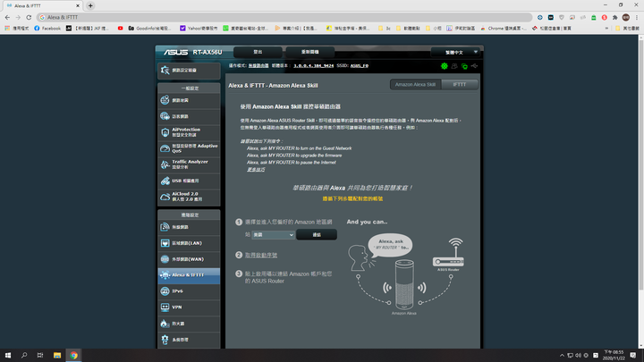Screen dimensions: 644x362
Task: Click the ASUS_F0 SSID link
Action: click(360, 65)
